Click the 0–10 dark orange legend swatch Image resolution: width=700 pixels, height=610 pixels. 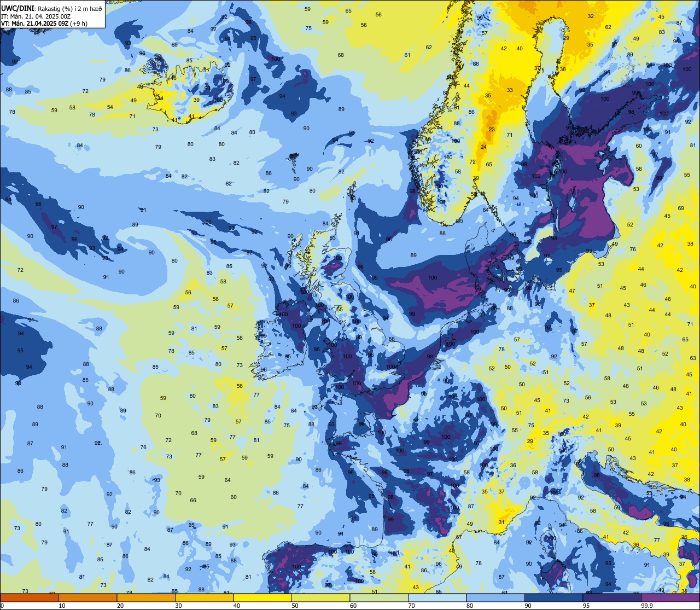coord(30,597)
